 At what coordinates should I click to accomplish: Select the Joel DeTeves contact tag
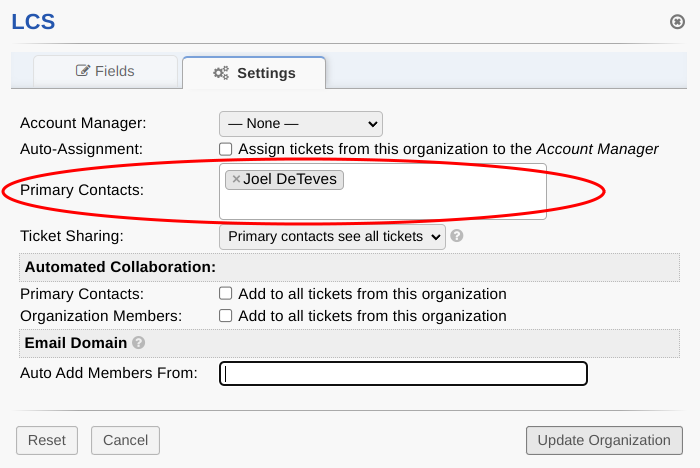290,180
